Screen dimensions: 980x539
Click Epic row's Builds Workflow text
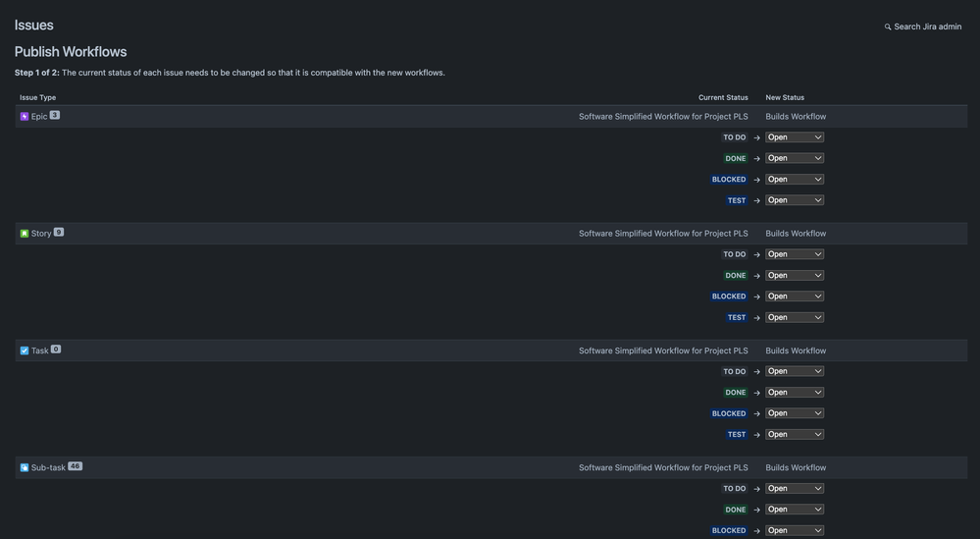[796, 116]
